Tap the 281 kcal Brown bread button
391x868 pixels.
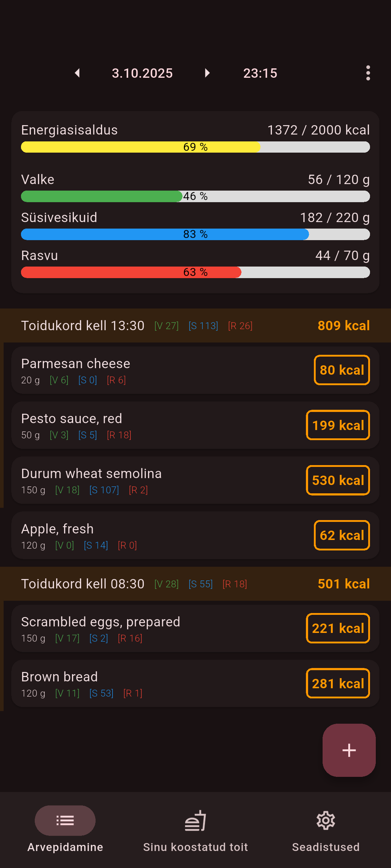pos(338,683)
